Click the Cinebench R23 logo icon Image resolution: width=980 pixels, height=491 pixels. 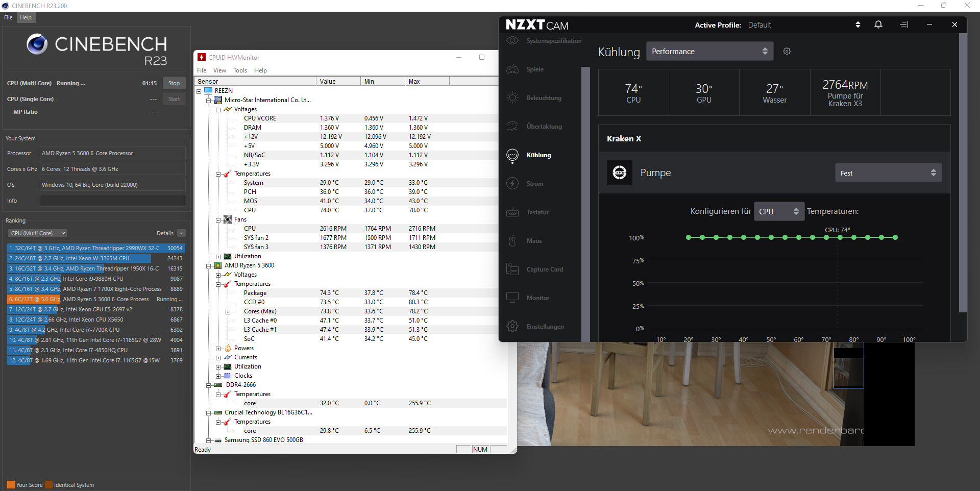(37, 44)
